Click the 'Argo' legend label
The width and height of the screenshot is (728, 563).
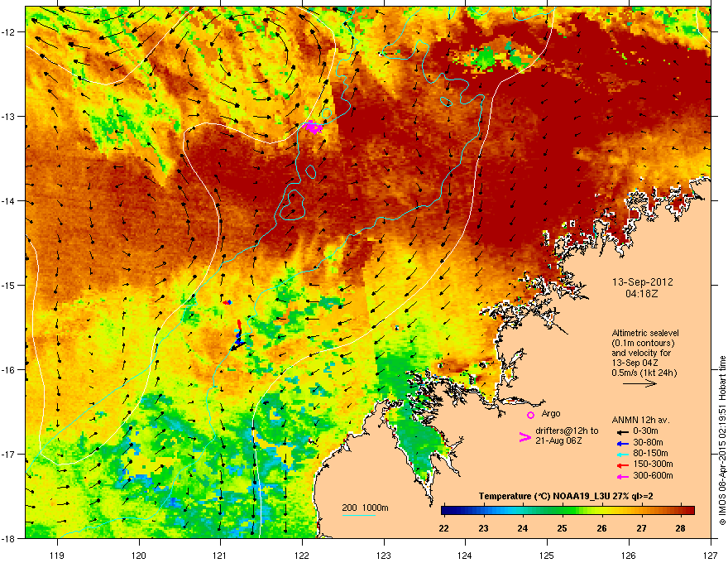551,413
